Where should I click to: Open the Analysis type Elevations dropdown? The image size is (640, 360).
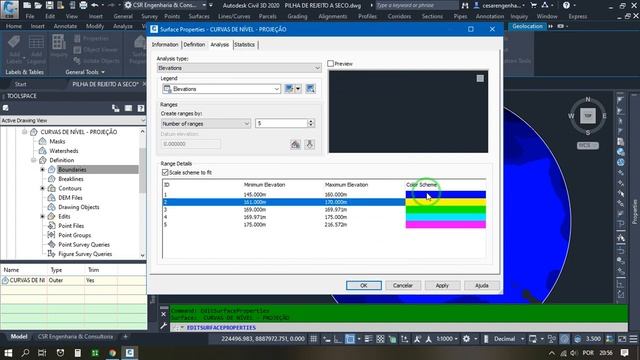pos(239,68)
